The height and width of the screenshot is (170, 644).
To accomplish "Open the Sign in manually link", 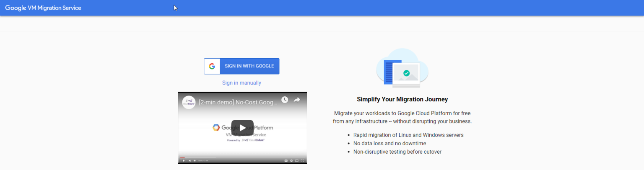I will point(241,83).
